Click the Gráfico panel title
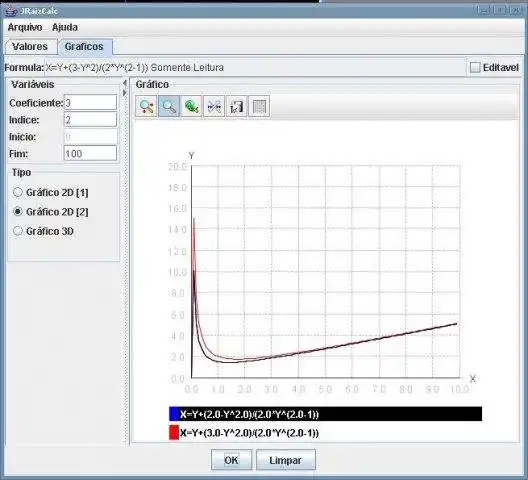 coord(152,85)
